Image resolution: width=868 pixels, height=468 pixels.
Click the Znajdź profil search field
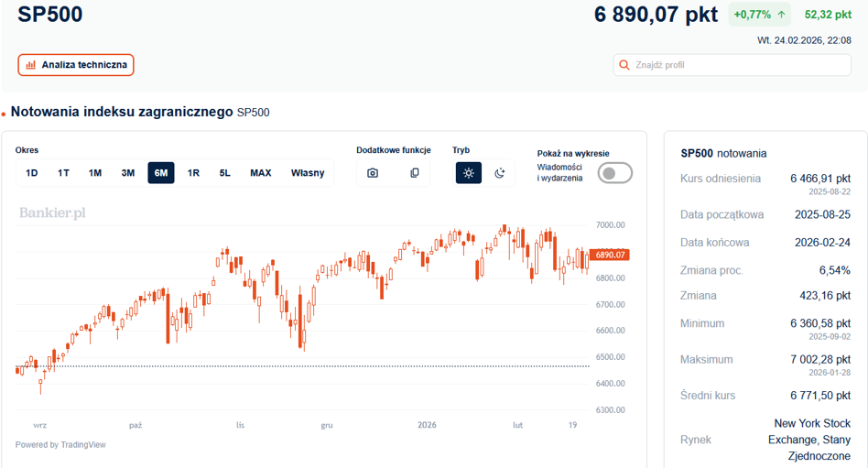(x=732, y=65)
